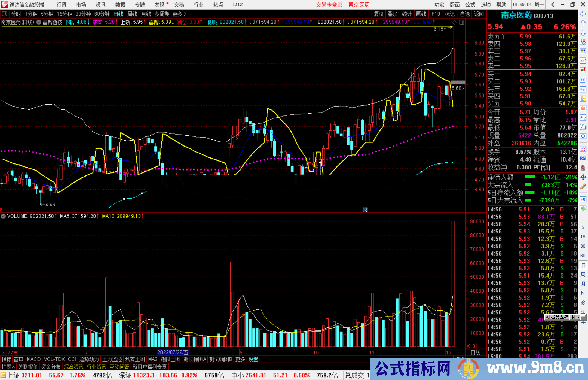This screenshot has height=380, width=588.
Task: Open the candlestick chart sidebar icon
Action: (x=583, y=70)
